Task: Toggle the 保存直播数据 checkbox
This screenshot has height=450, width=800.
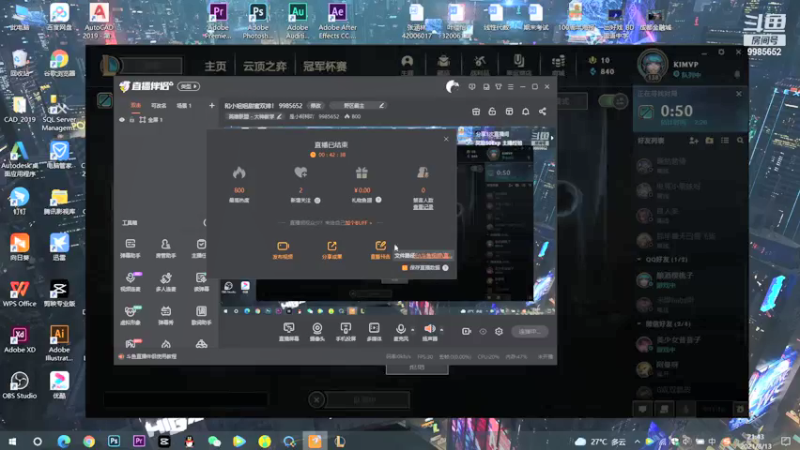Action: click(x=405, y=267)
